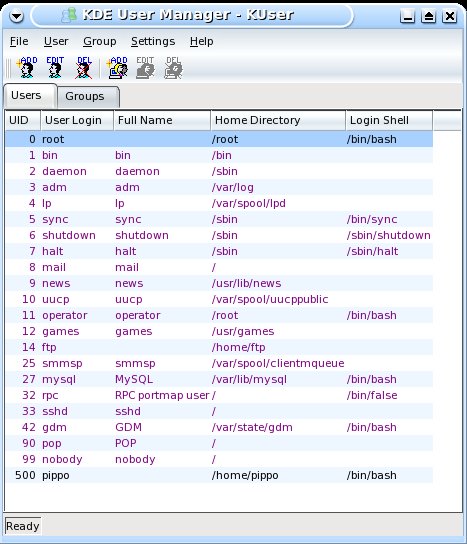Viewport: 467px width, 544px height.
Task: Select the pippo user row
Action: [219, 475]
